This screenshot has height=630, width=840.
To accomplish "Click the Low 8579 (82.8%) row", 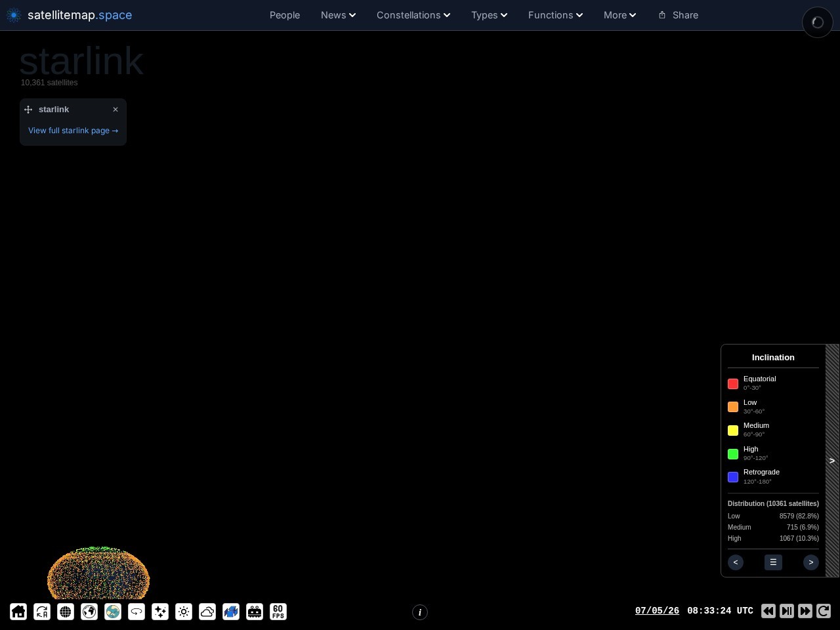I will [x=773, y=516].
